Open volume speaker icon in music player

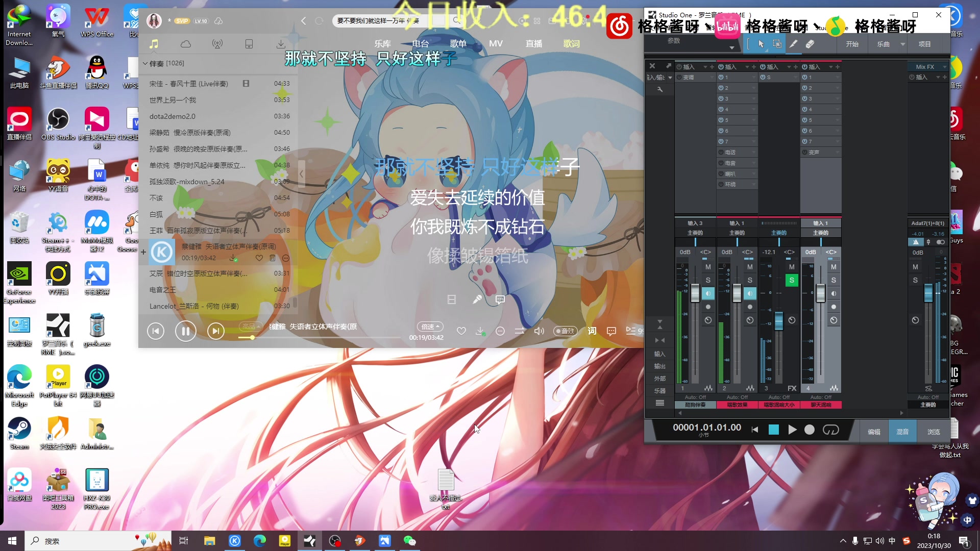[539, 331]
